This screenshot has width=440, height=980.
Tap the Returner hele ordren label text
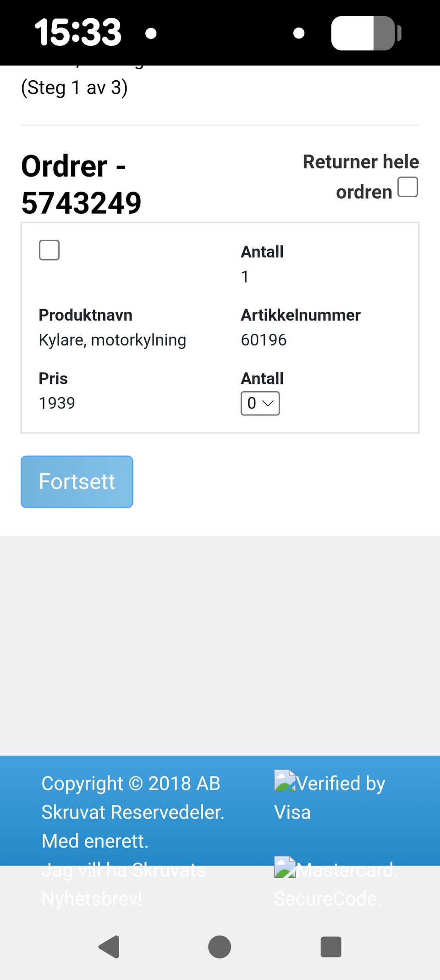click(361, 177)
